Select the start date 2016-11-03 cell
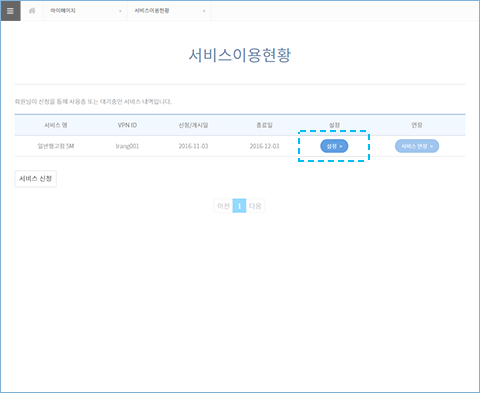 pyautogui.click(x=193, y=146)
